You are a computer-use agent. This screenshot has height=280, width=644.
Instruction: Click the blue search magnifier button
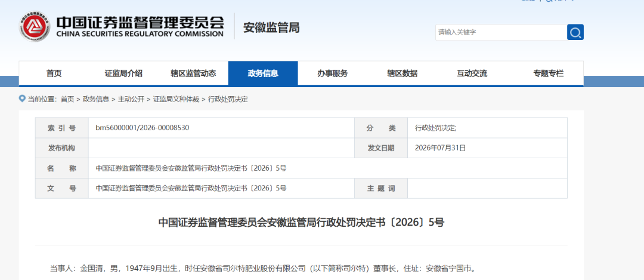click(x=575, y=32)
